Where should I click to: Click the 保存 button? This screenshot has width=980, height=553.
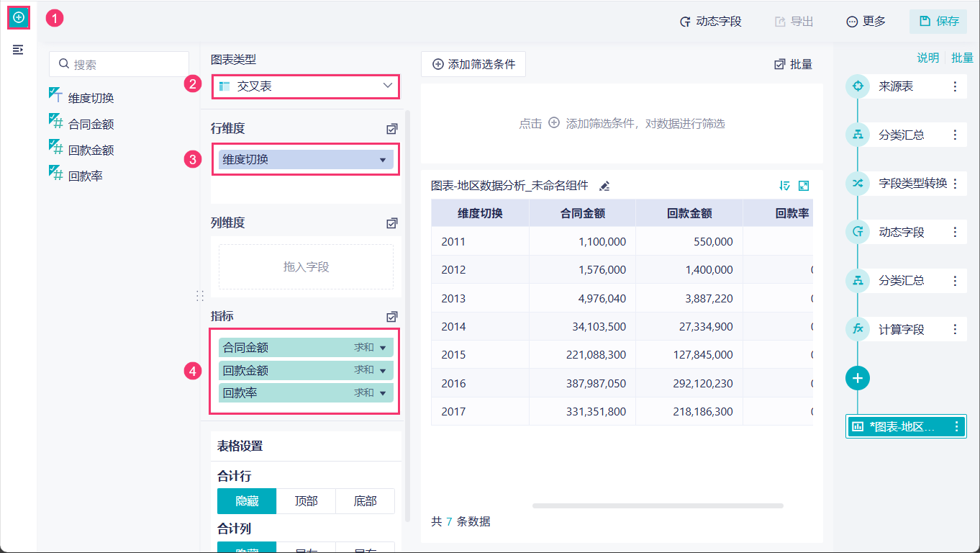[938, 22]
